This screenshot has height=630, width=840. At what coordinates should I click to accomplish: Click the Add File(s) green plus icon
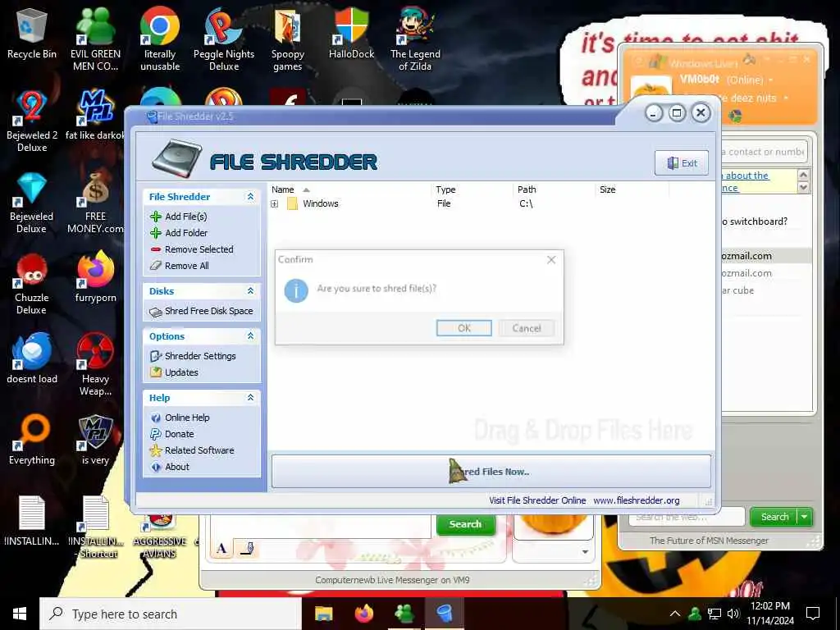tap(156, 217)
